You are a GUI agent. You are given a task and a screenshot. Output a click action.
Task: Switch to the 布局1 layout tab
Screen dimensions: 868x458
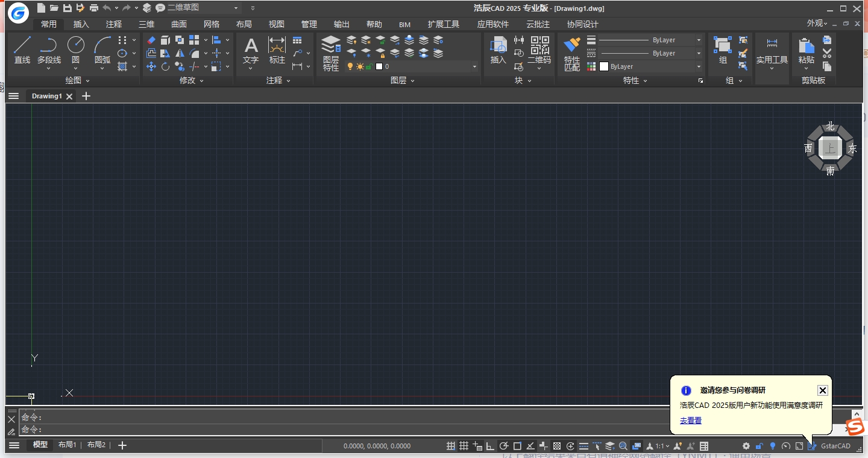[x=67, y=445]
